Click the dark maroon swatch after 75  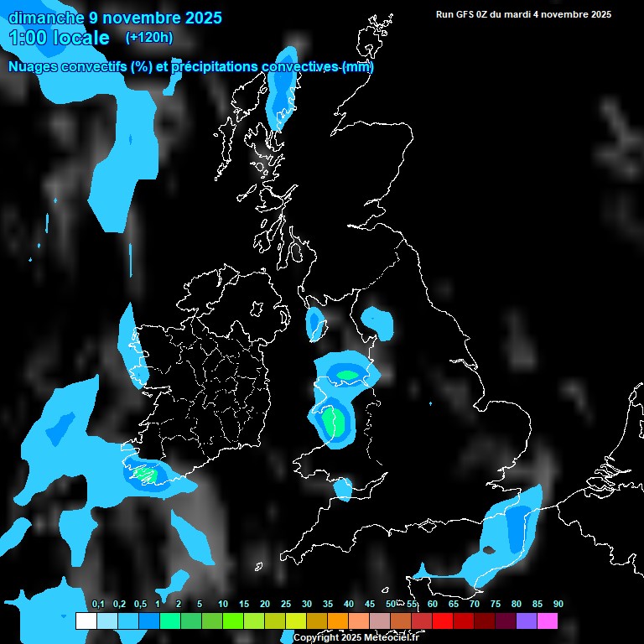pos(506,621)
